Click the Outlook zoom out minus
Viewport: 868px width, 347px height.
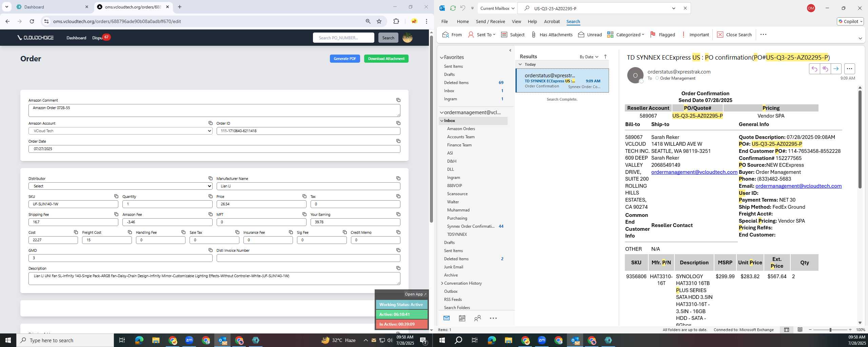tap(810, 330)
